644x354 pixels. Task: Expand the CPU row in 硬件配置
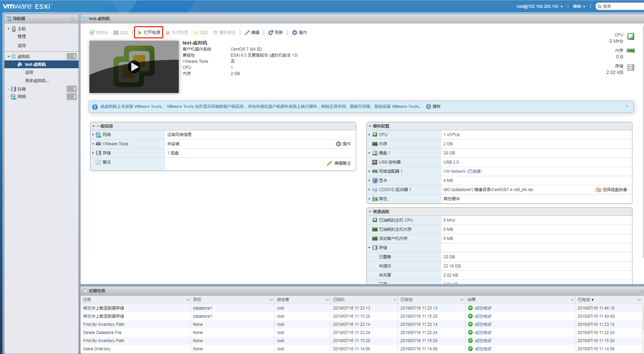tap(370, 134)
